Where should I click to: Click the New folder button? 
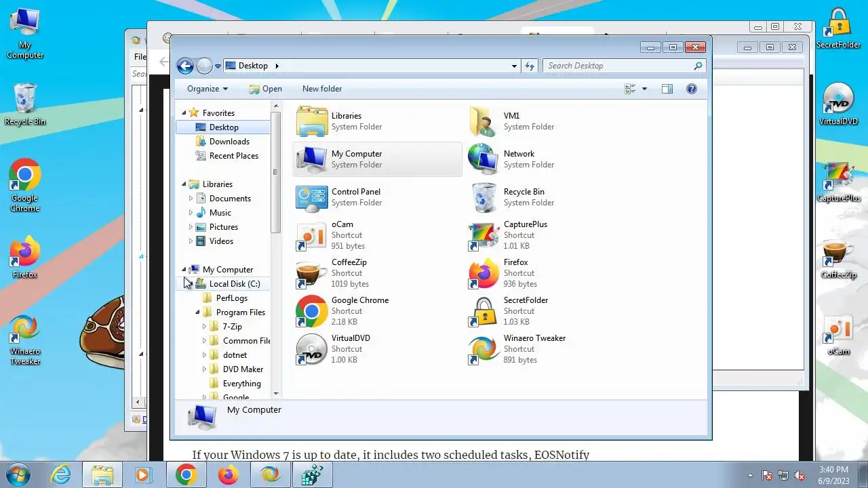click(x=322, y=89)
